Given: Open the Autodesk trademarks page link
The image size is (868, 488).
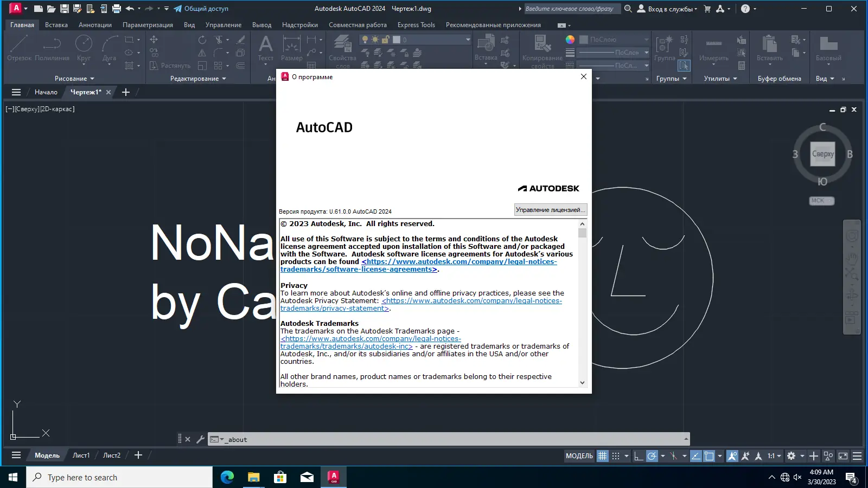Looking at the screenshot, I should pyautogui.click(x=371, y=342).
